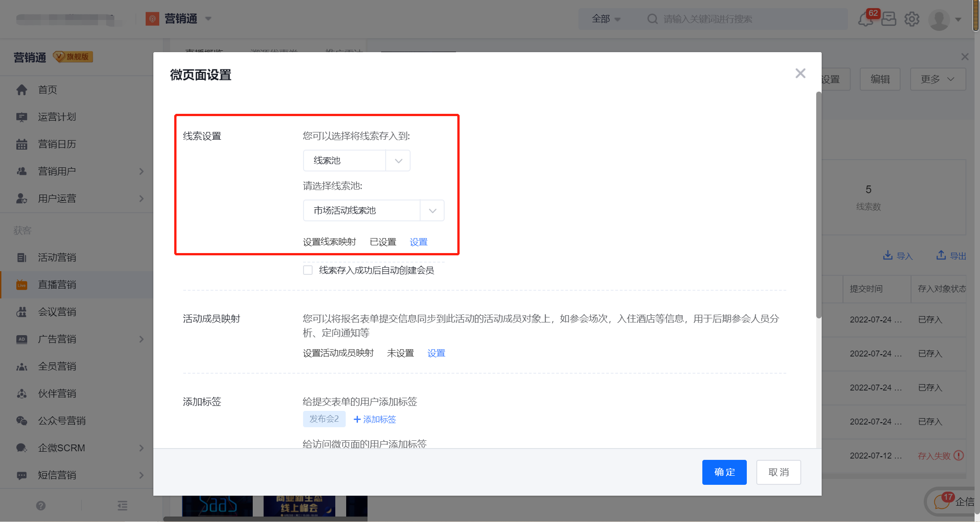980x522 pixels.
Task: Open the 全部 search scope dropdown
Action: click(x=606, y=19)
